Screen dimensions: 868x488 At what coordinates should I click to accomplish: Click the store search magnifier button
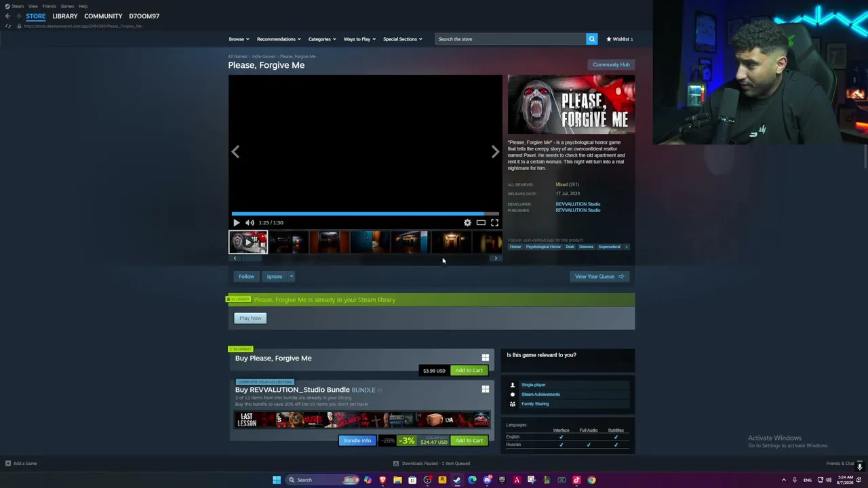(x=591, y=39)
